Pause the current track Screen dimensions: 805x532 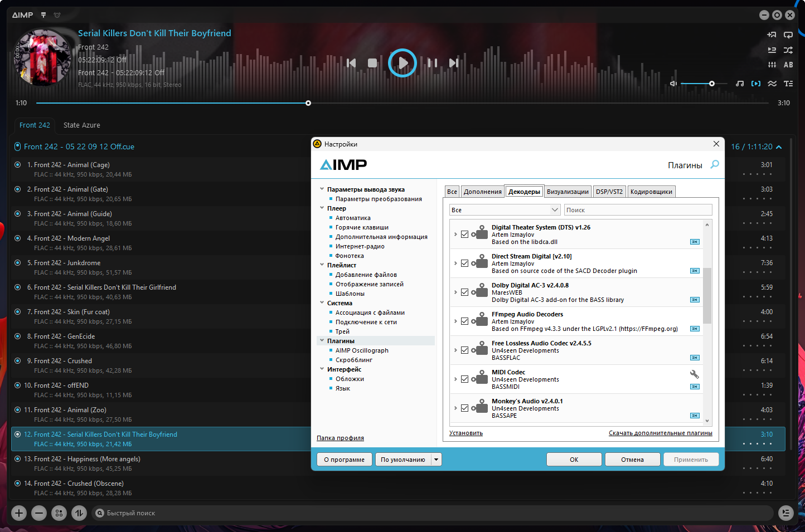(433, 63)
